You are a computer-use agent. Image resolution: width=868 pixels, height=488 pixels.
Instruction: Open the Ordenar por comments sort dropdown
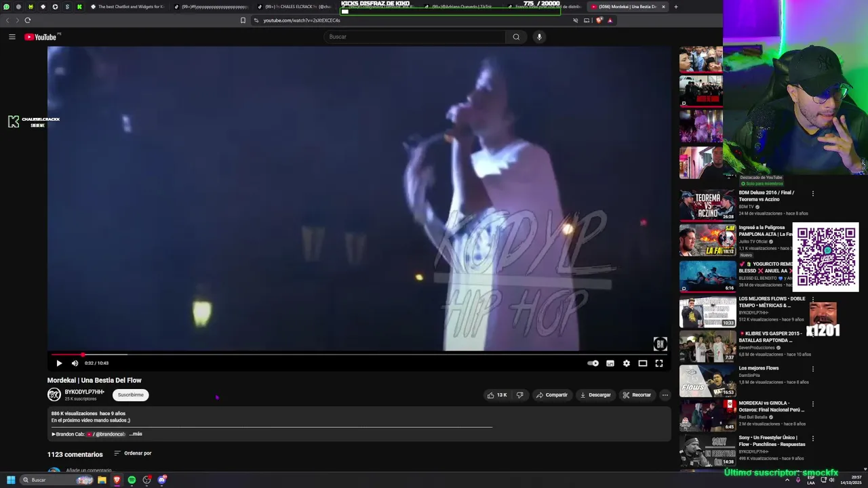point(132,453)
